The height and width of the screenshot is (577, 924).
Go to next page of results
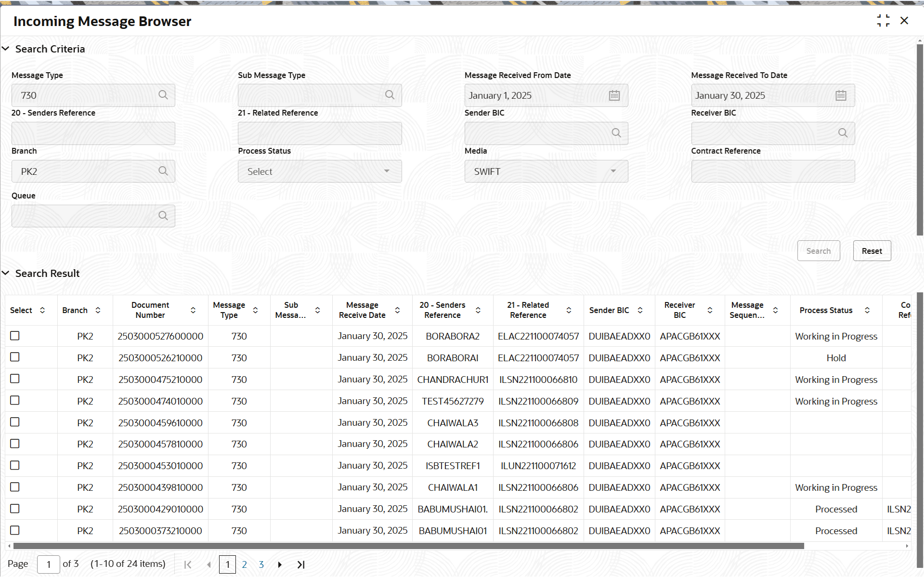click(280, 564)
